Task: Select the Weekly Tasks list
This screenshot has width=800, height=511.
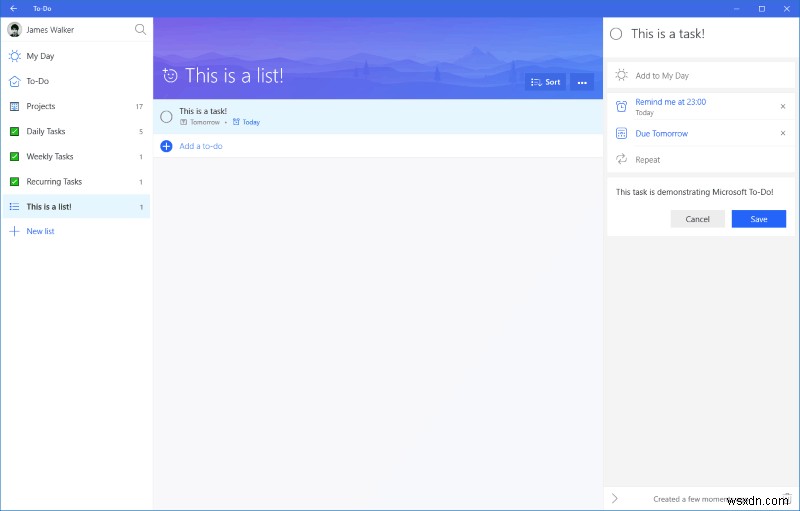Action: (77, 157)
